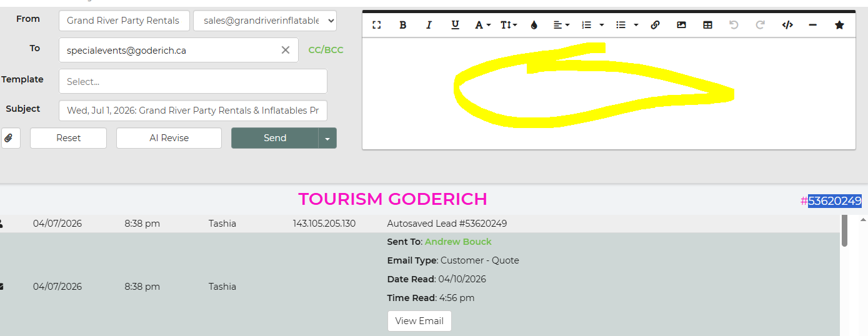Toggle fullscreen mode in the editor
Screen dimensions: 868x336
click(376, 25)
